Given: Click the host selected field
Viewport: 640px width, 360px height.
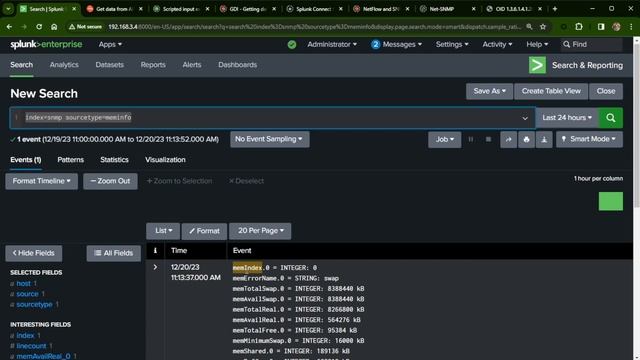Looking at the screenshot, I should (x=24, y=284).
